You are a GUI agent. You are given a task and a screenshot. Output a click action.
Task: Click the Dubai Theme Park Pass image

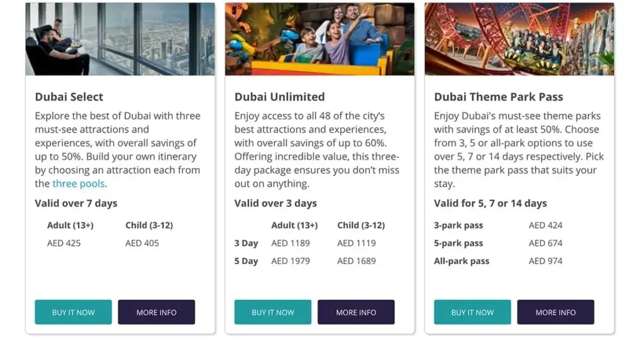click(519, 39)
